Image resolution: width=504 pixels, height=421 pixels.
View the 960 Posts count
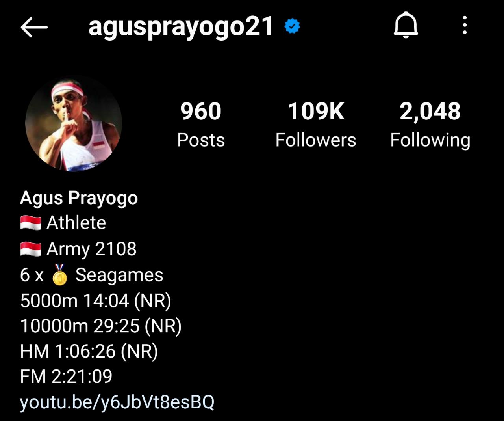(201, 124)
